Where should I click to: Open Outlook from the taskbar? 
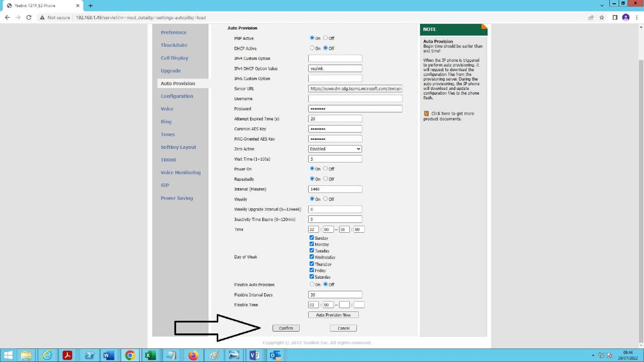[x=275, y=355]
